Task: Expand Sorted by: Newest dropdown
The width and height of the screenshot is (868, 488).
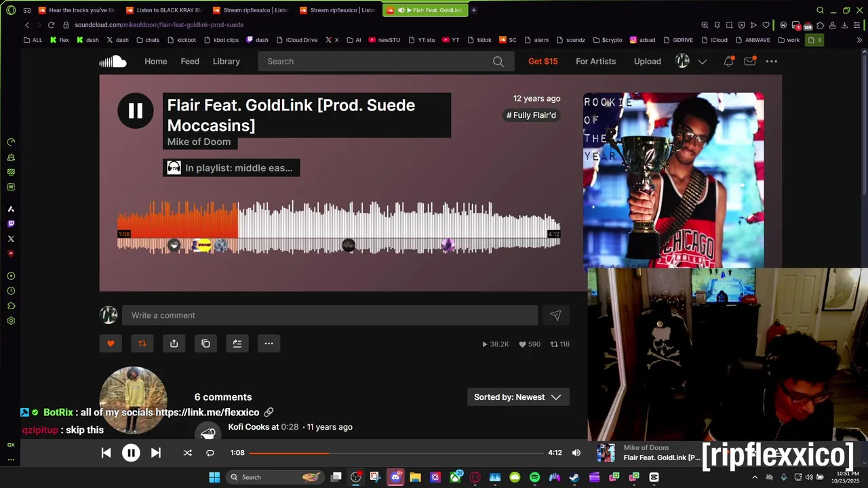Action: tap(518, 397)
